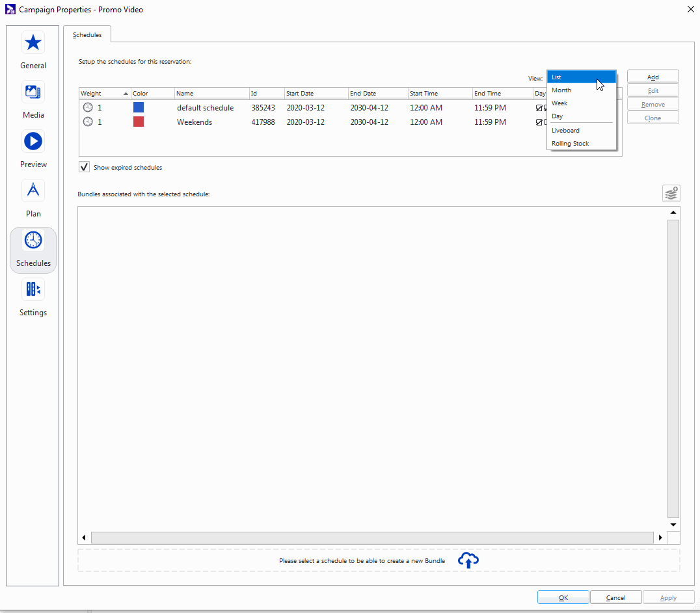Screen dimensions: 700x613
Task: Select Rolling Stock view option
Action: click(x=570, y=144)
